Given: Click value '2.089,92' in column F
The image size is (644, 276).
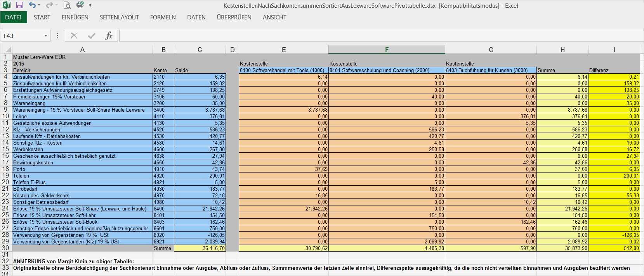Looking at the screenshot, I should [387, 241].
